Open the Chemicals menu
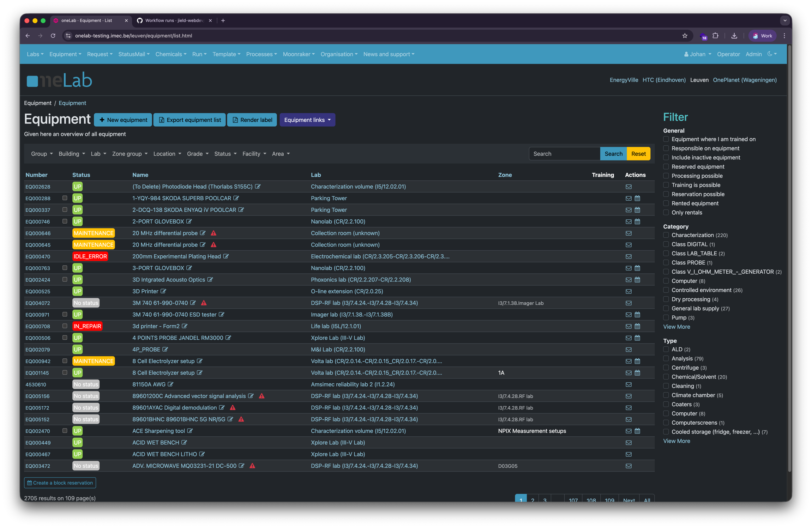This screenshot has height=528, width=812. pyautogui.click(x=170, y=54)
